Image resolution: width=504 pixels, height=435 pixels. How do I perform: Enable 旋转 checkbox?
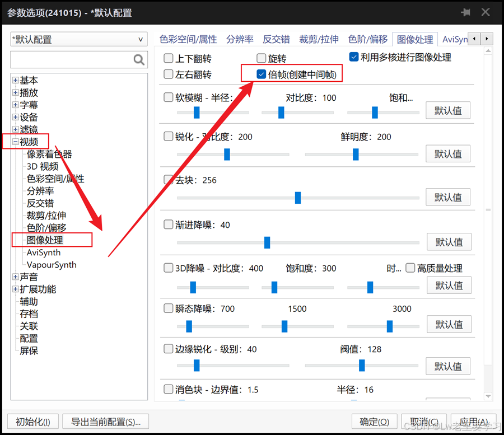pyautogui.click(x=262, y=58)
